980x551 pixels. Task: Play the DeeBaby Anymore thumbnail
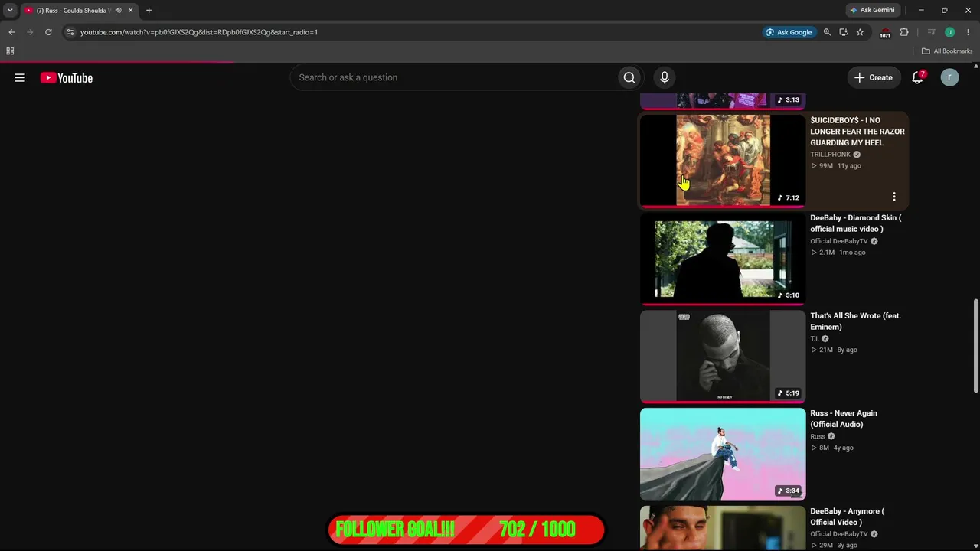point(723,528)
